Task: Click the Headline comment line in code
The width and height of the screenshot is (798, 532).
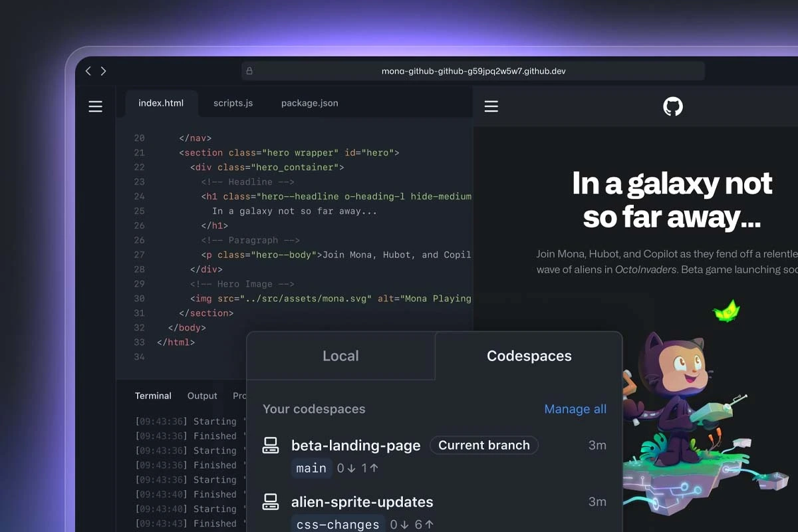Action: 248,182
